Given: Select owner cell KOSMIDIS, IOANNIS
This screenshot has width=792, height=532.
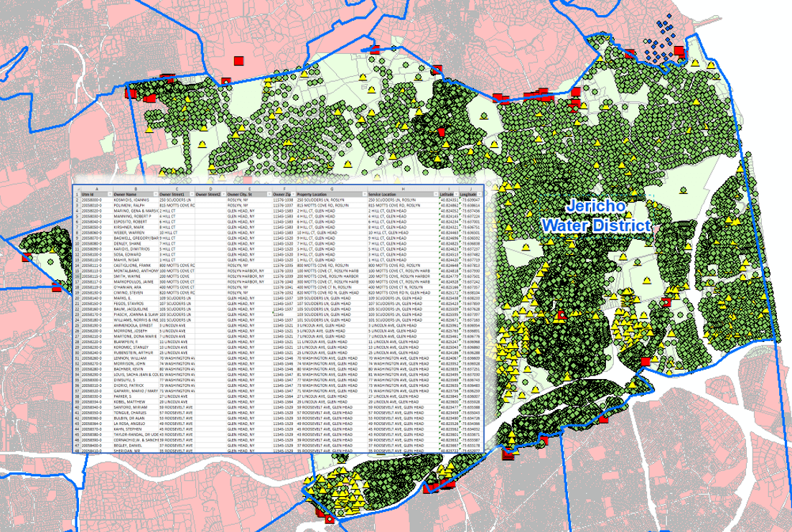Looking at the screenshot, I should click(136, 200).
